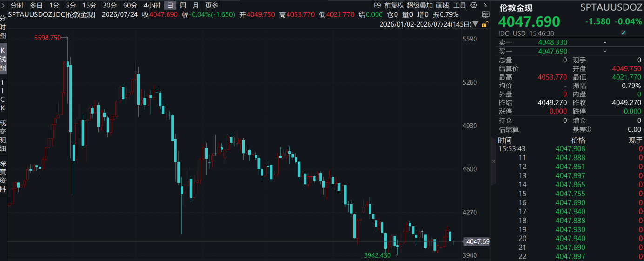
Task: Click the WP monitor icon
Action: click(485, 14)
